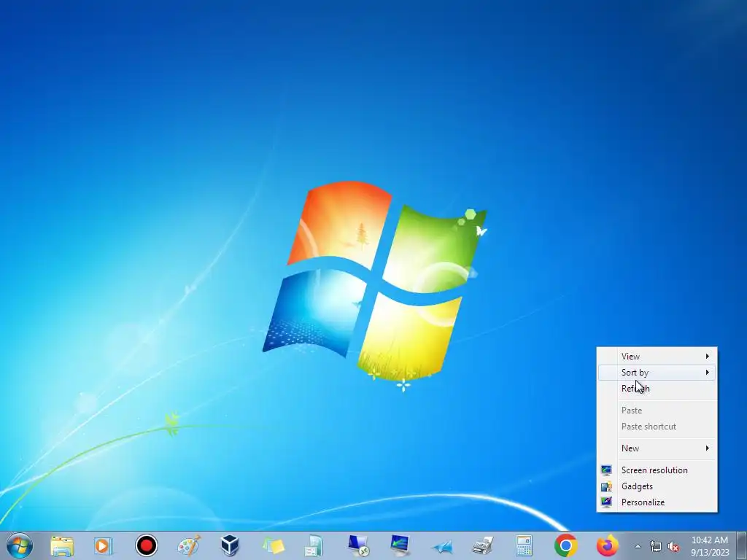This screenshot has width=747, height=560.
Task: Open Paint from the taskbar
Action: coord(189,545)
